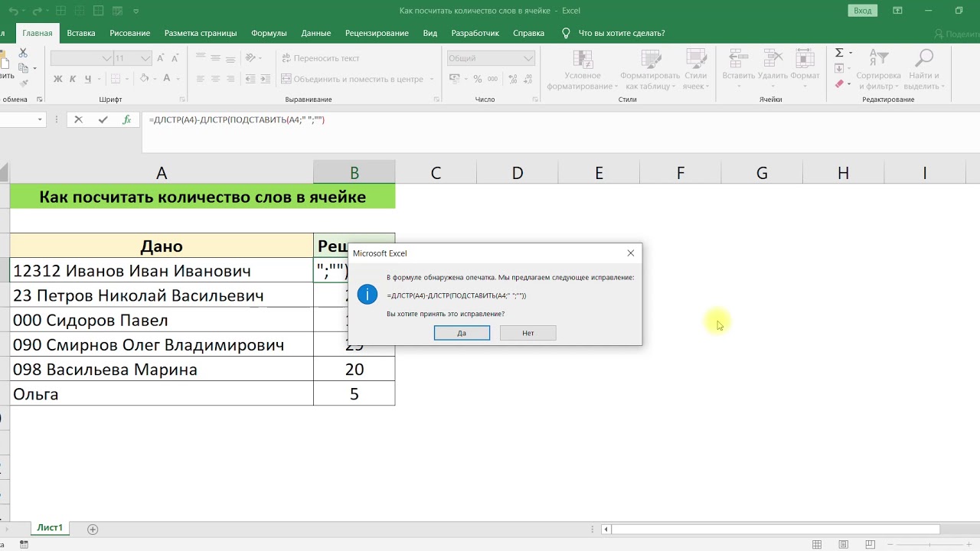Align text right in cell
The image size is (980, 551).
(231, 79)
